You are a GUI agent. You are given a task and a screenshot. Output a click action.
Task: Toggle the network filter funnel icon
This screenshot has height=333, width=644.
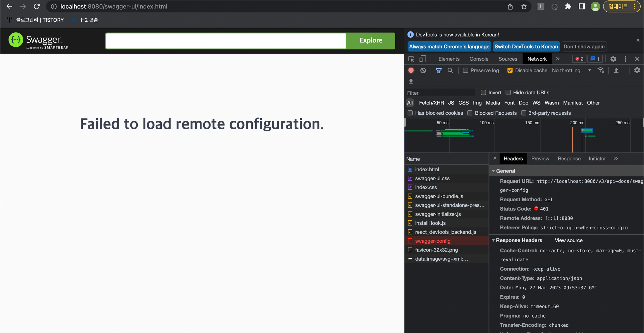(x=438, y=70)
